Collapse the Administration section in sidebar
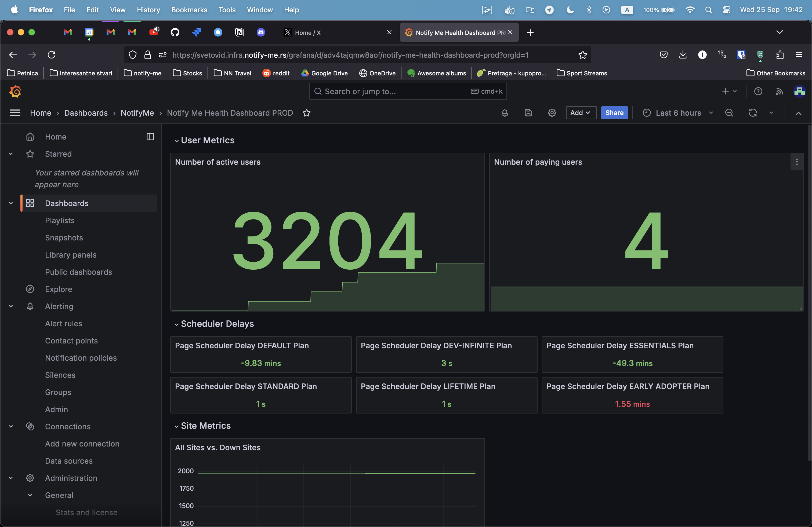The height and width of the screenshot is (527, 812). pyautogui.click(x=10, y=478)
